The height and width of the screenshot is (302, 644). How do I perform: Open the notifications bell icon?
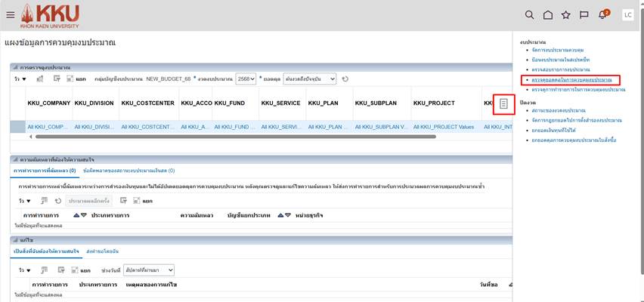603,15
